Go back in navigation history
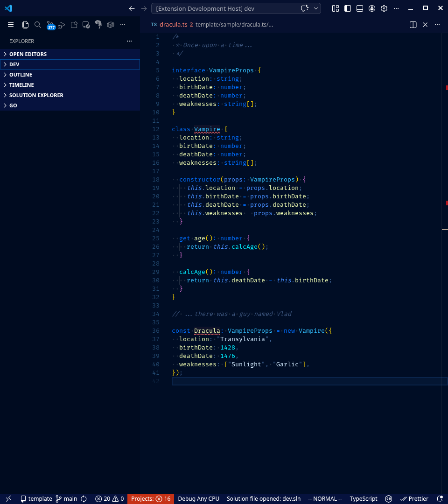The image size is (448, 504). (132, 9)
